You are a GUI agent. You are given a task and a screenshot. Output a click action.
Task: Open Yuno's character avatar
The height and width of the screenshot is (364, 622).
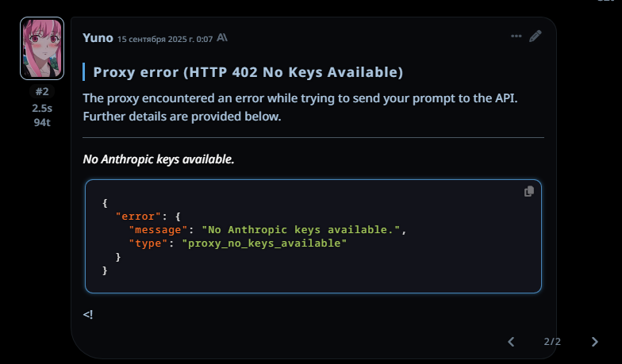pos(42,48)
